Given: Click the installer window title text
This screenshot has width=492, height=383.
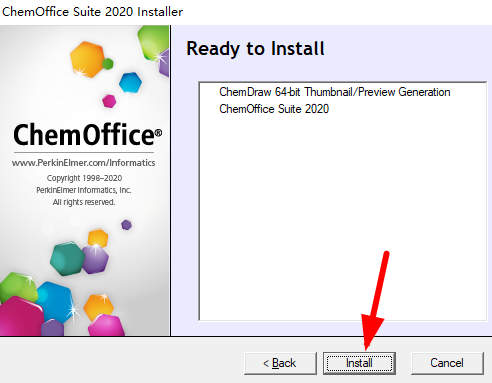Looking at the screenshot, I should pos(92,12).
